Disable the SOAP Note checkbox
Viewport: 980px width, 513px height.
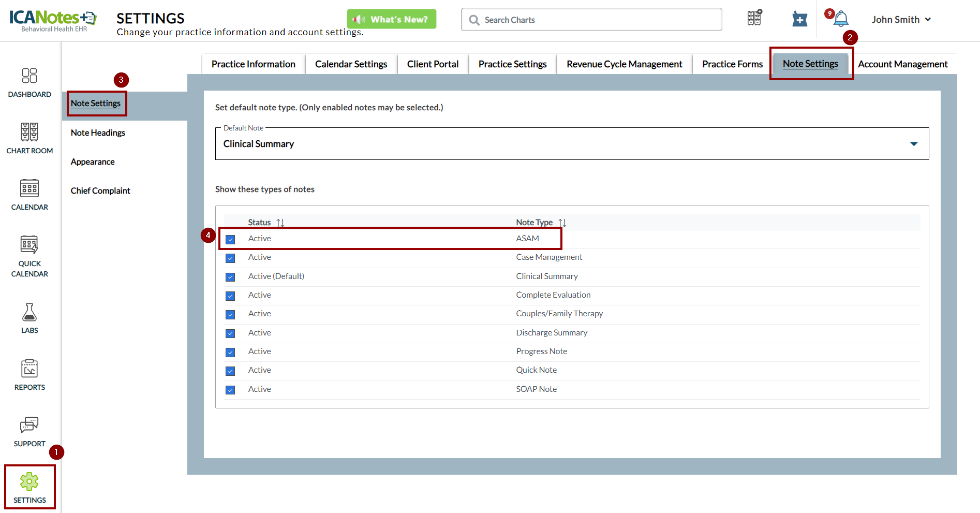tap(230, 390)
